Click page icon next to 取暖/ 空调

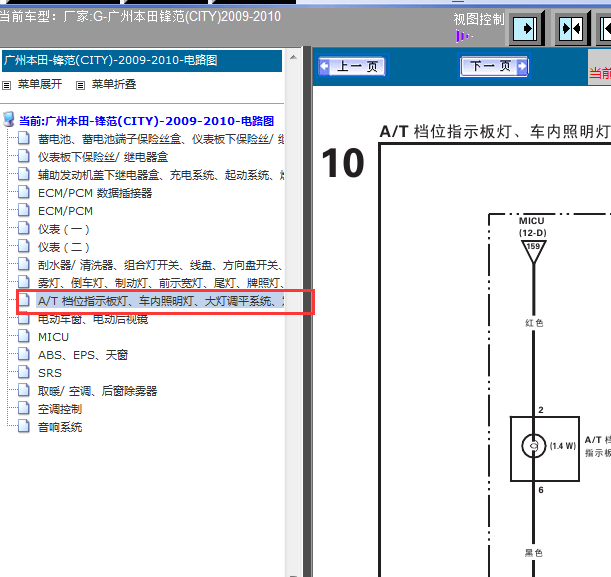pyautogui.click(x=24, y=390)
